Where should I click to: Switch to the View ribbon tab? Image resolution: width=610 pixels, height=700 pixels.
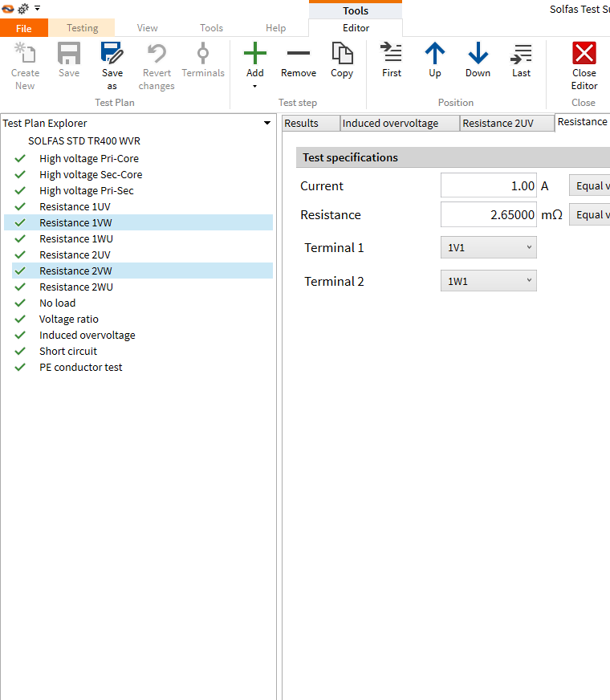(147, 27)
